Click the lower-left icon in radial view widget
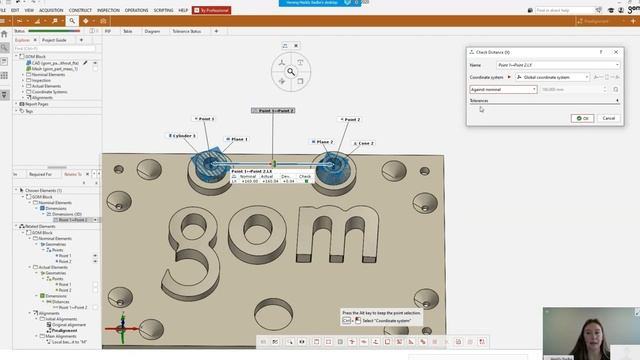Viewport: 640px width, 360px height. 282,81
